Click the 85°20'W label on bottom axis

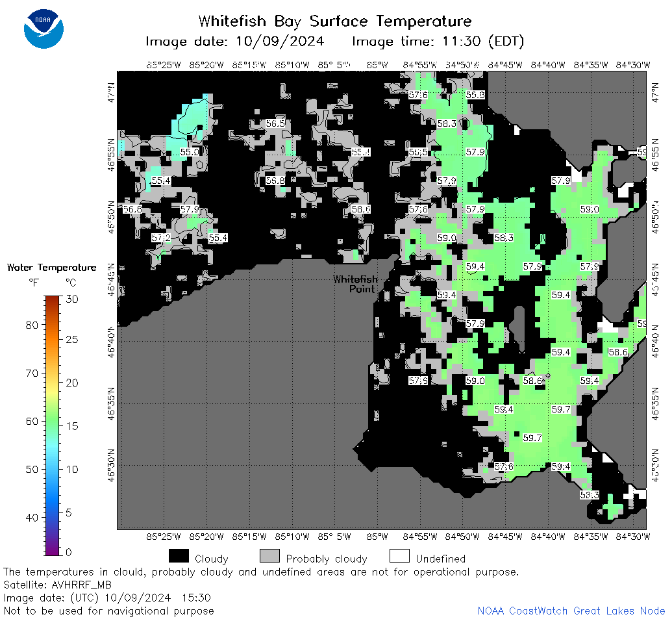tap(206, 537)
